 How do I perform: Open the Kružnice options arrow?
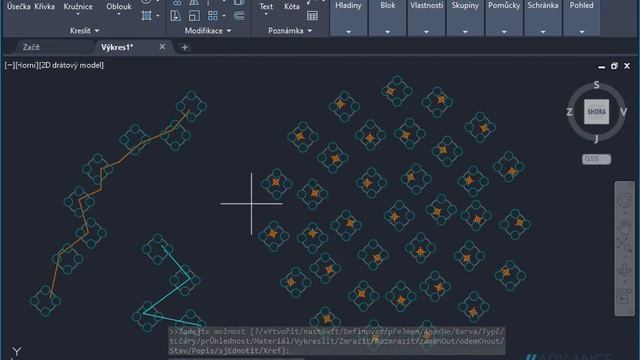point(78,15)
